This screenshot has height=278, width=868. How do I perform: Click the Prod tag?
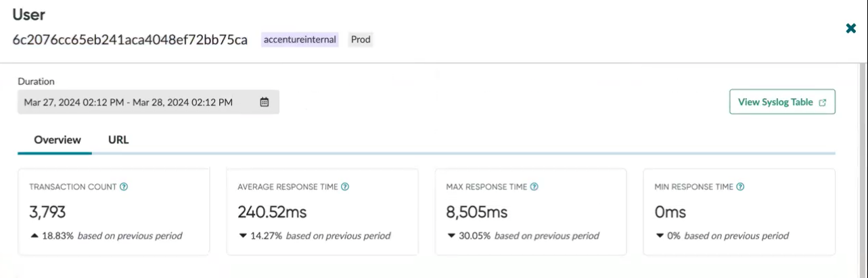pos(362,39)
